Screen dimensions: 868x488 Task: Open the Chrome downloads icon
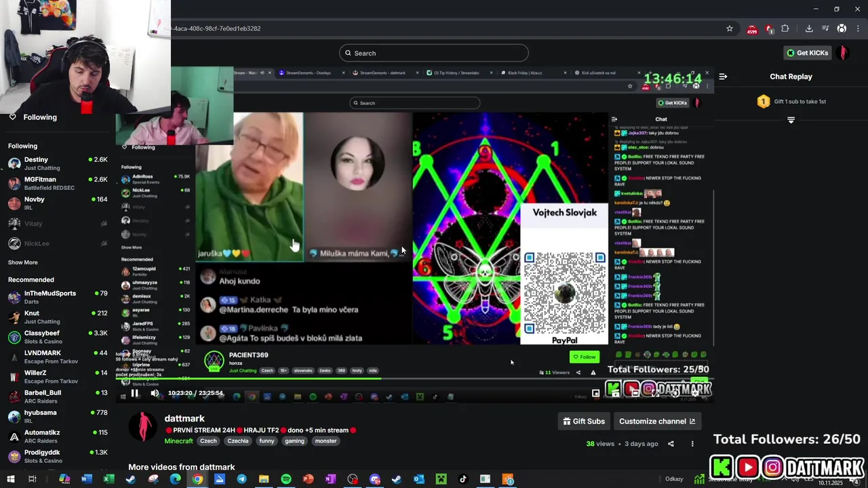coord(809,28)
